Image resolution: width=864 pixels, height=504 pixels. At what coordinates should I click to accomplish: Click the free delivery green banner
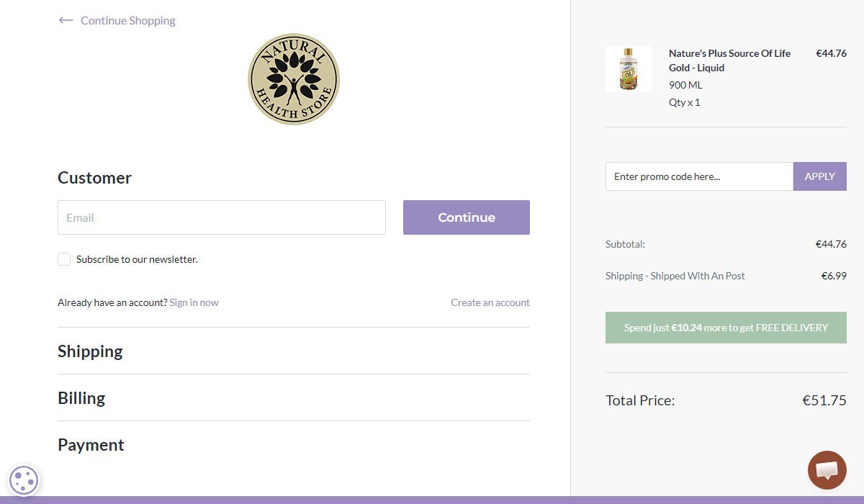tap(726, 328)
